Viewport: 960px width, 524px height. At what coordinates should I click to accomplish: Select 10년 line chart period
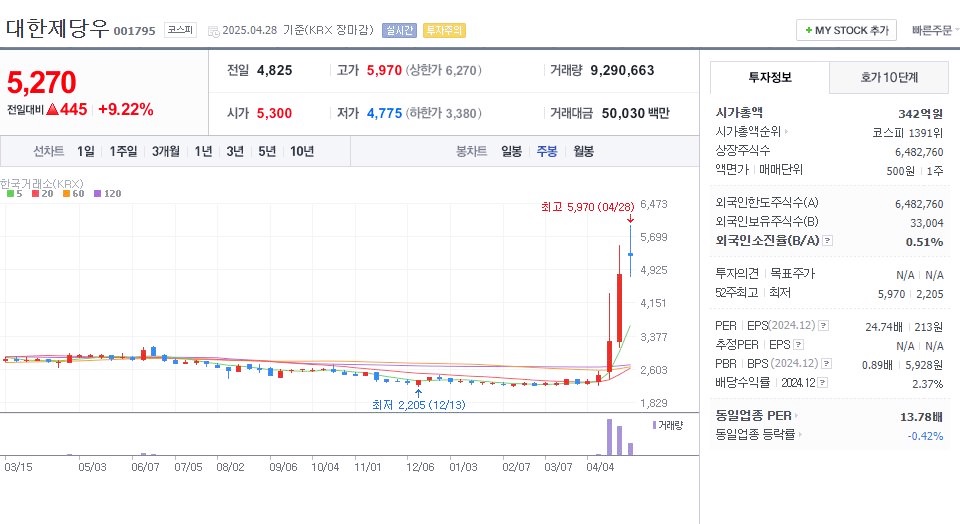pyautogui.click(x=302, y=151)
